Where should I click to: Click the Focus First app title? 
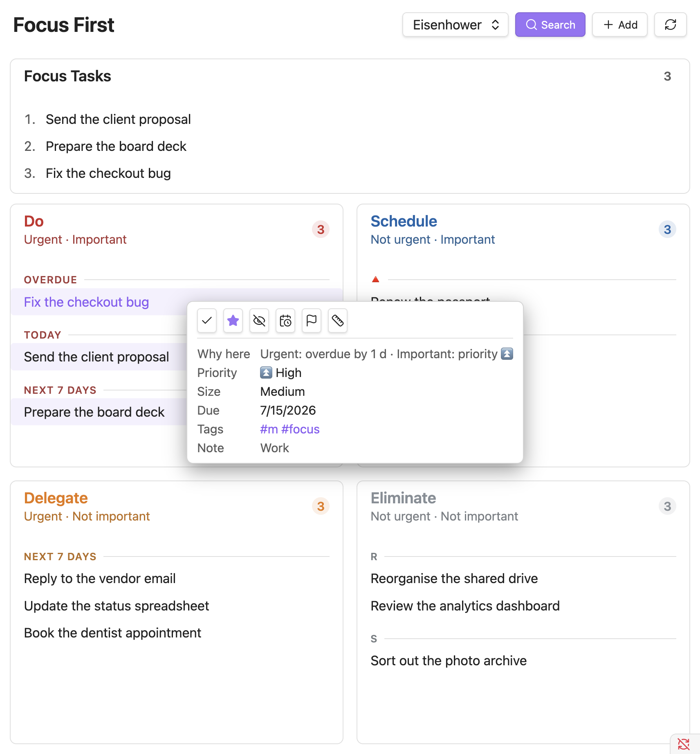(64, 25)
